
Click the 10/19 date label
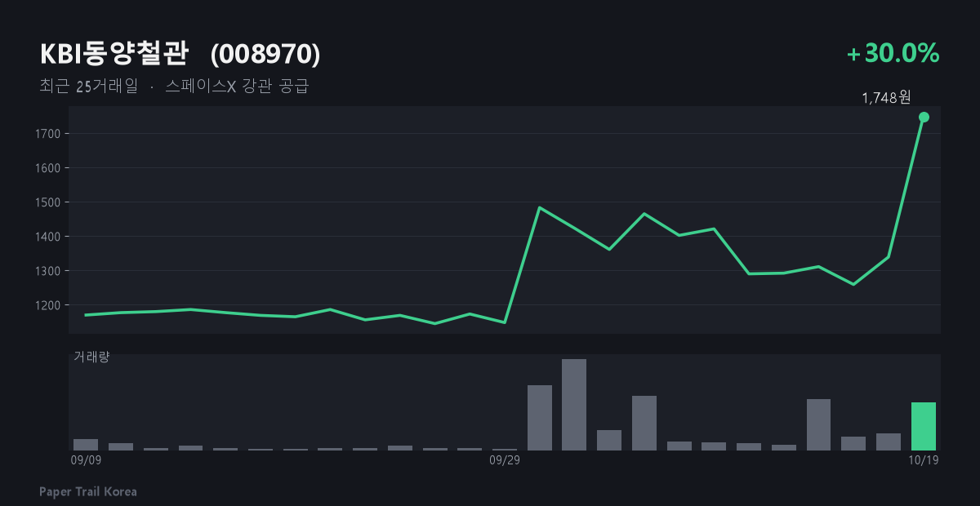pyautogui.click(x=924, y=460)
